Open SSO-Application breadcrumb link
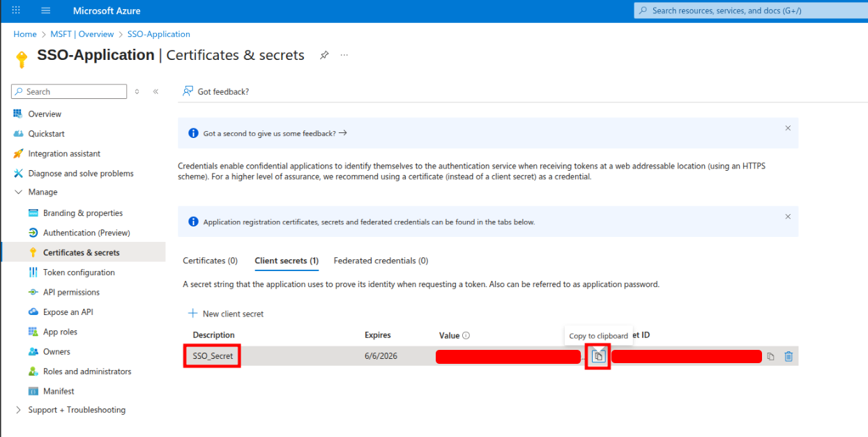 [x=159, y=34]
